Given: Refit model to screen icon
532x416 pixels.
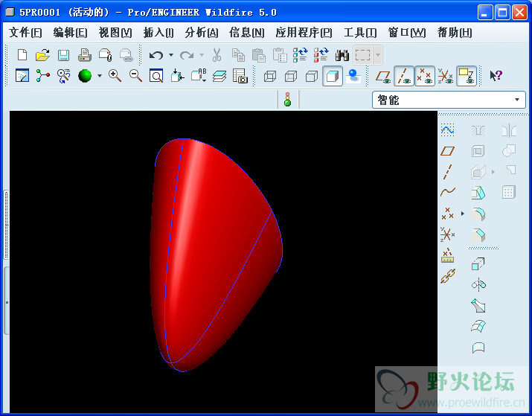Looking at the screenshot, I should (156, 76).
